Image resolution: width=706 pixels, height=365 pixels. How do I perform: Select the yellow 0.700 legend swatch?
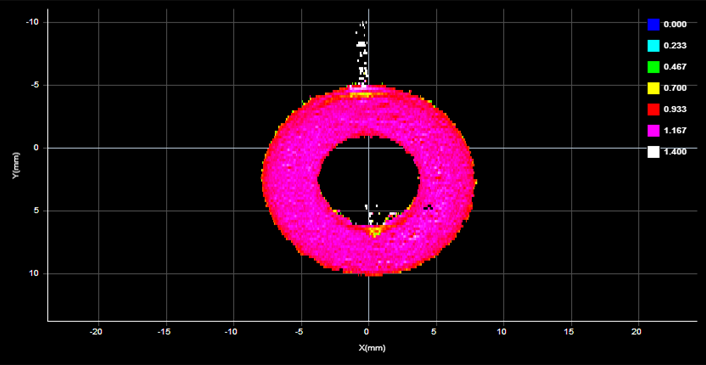[653, 88]
